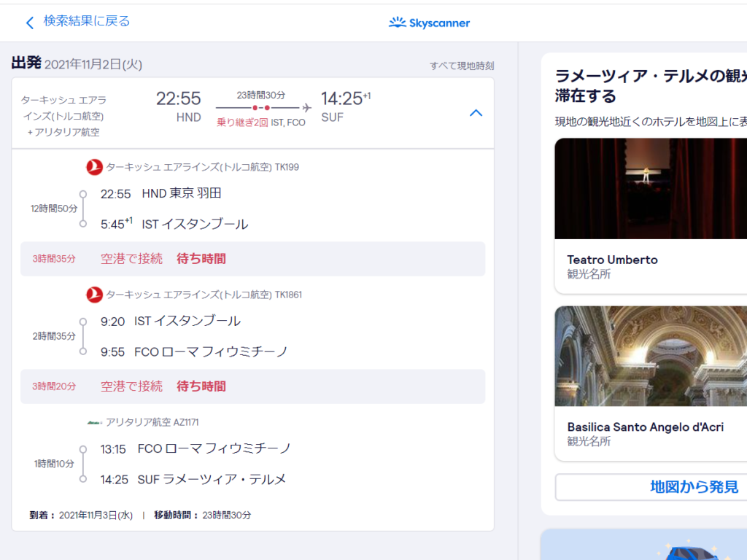Click the 1時間10分 flight duration
The image size is (747, 560).
click(x=54, y=464)
